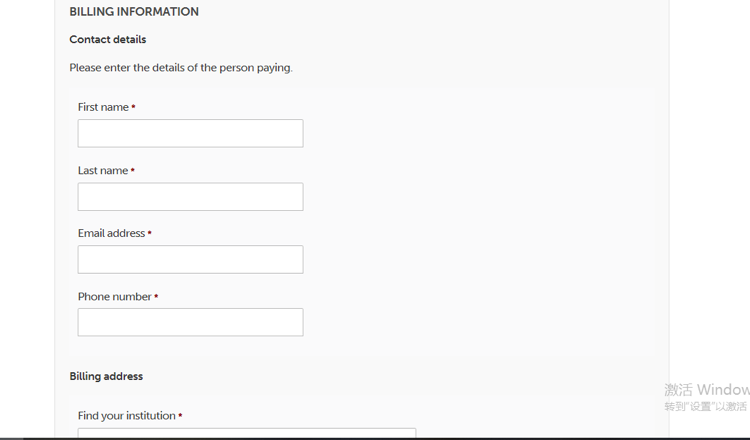Click the First name input field
The height and width of the screenshot is (440, 750).
point(190,133)
